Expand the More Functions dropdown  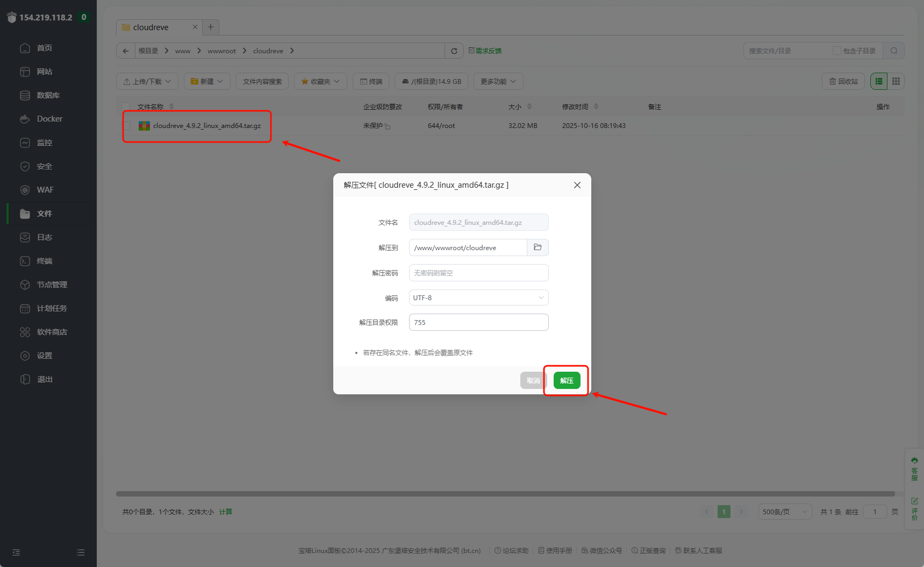point(498,81)
